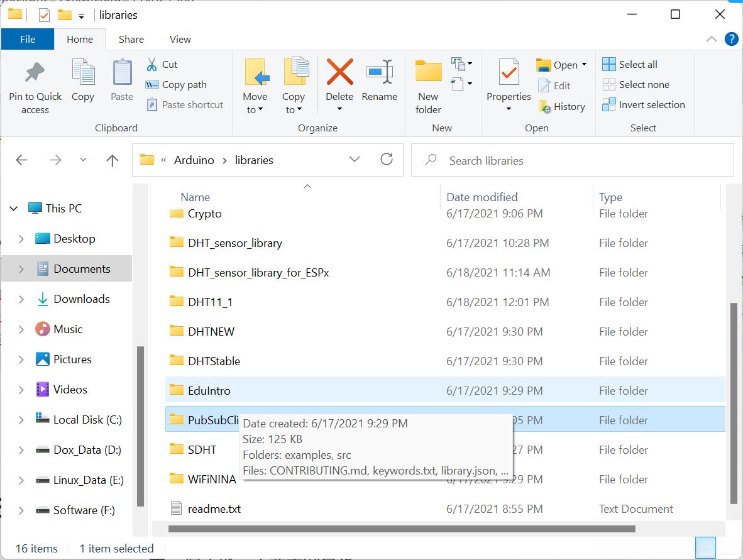
Task: Click the Paste clipboard icon
Action: coord(122,72)
